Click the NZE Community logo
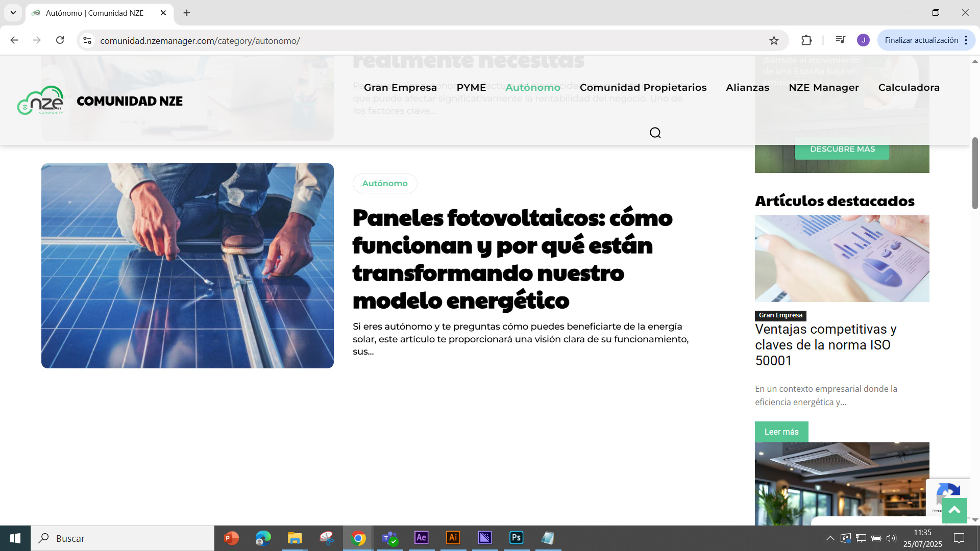 (40, 101)
